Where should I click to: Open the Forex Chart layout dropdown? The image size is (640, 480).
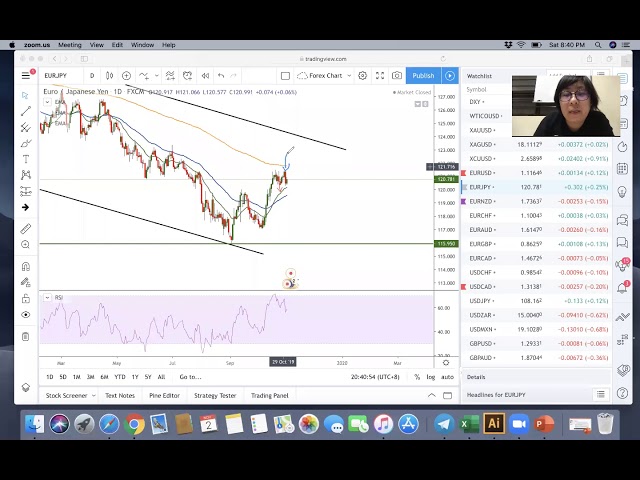pyautogui.click(x=324, y=76)
